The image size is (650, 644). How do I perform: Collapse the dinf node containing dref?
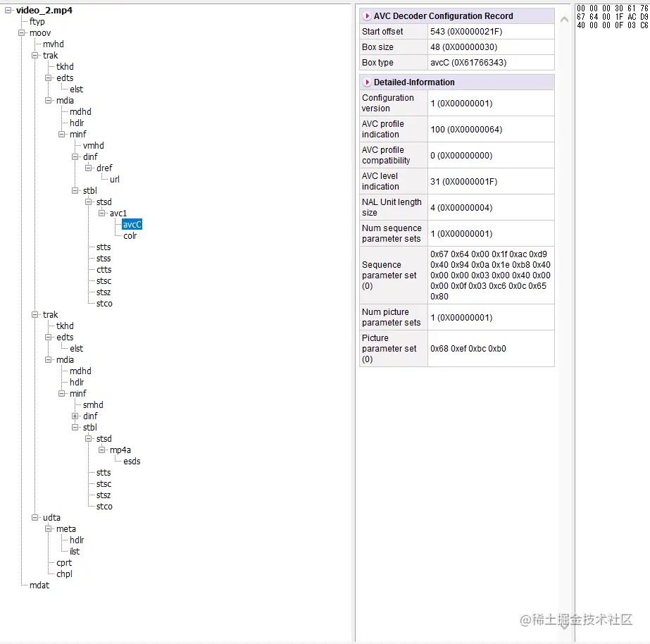pos(75,156)
